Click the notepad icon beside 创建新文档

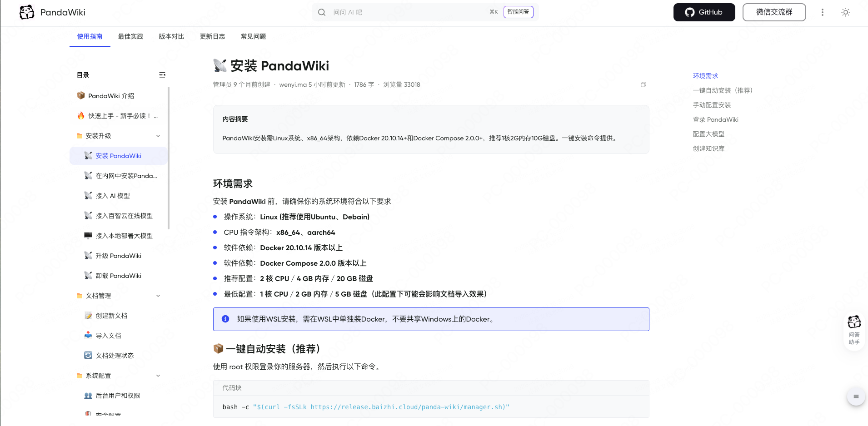point(88,315)
